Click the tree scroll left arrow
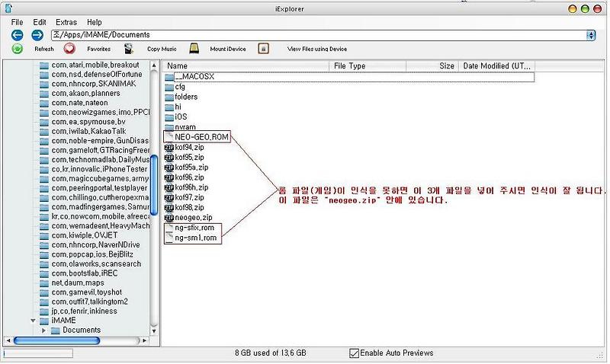610x364 pixels. pyautogui.click(x=8, y=340)
